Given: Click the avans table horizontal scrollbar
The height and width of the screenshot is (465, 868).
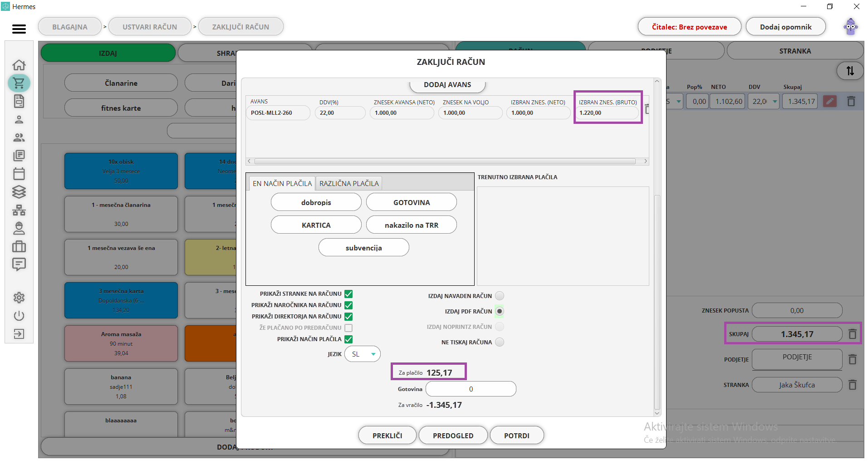Looking at the screenshot, I should (x=445, y=161).
